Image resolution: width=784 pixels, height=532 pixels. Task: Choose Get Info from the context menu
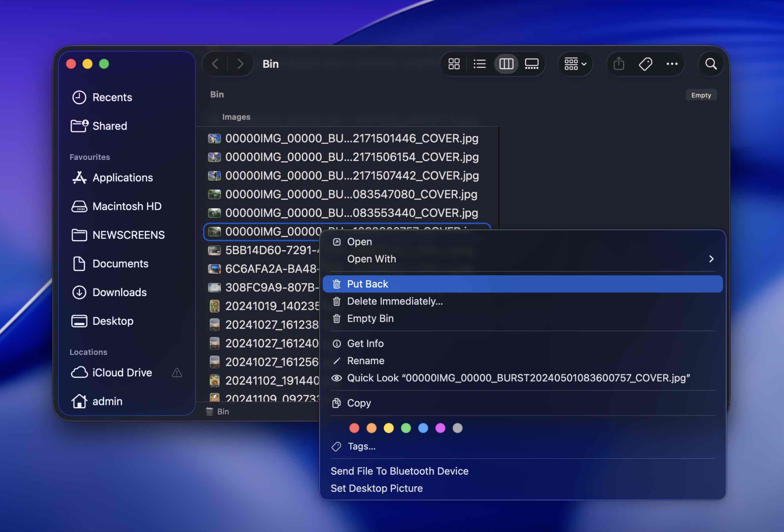click(523, 344)
